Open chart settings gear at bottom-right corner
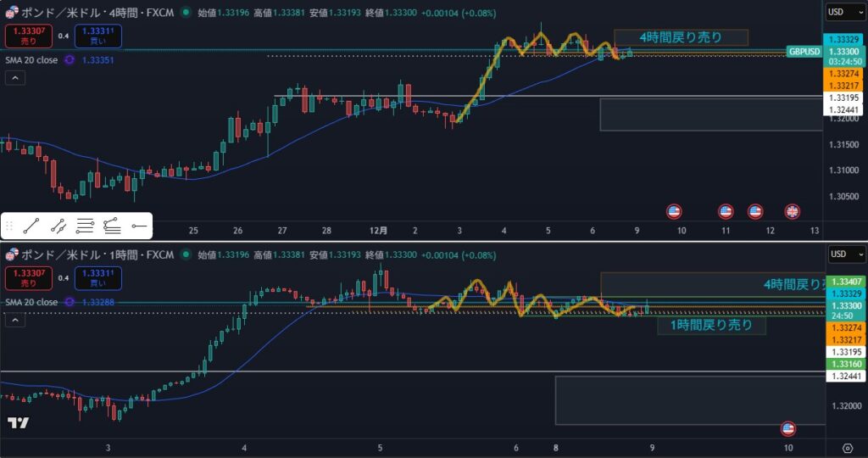Viewport: 868px width, 458px height. pyautogui.click(x=848, y=448)
